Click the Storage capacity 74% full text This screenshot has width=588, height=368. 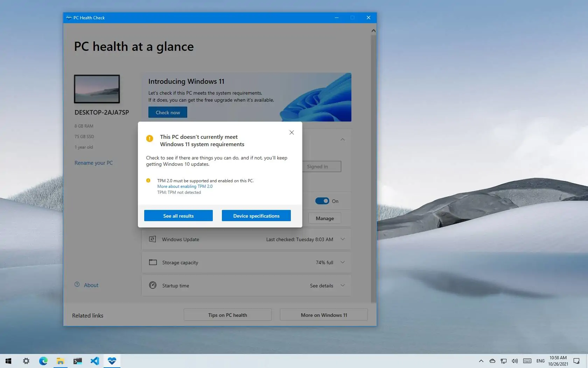[x=324, y=263]
